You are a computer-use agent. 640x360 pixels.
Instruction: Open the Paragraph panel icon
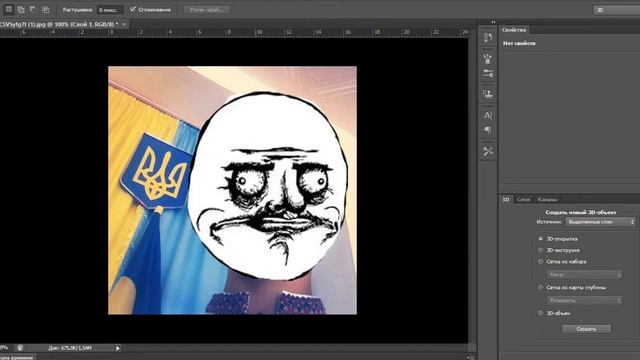click(488, 130)
